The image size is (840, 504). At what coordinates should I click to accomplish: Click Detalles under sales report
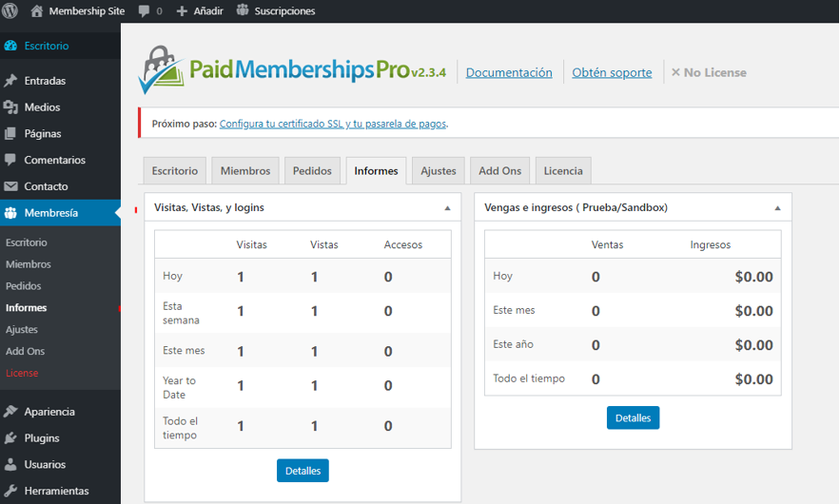click(x=633, y=417)
